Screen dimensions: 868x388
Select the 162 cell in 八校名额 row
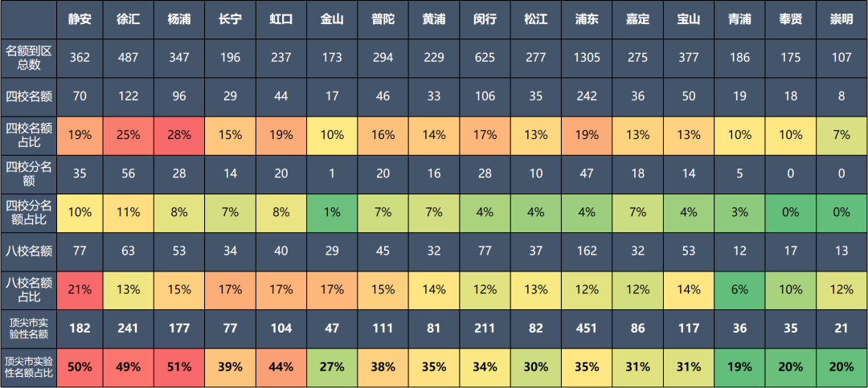tap(586, 251)
